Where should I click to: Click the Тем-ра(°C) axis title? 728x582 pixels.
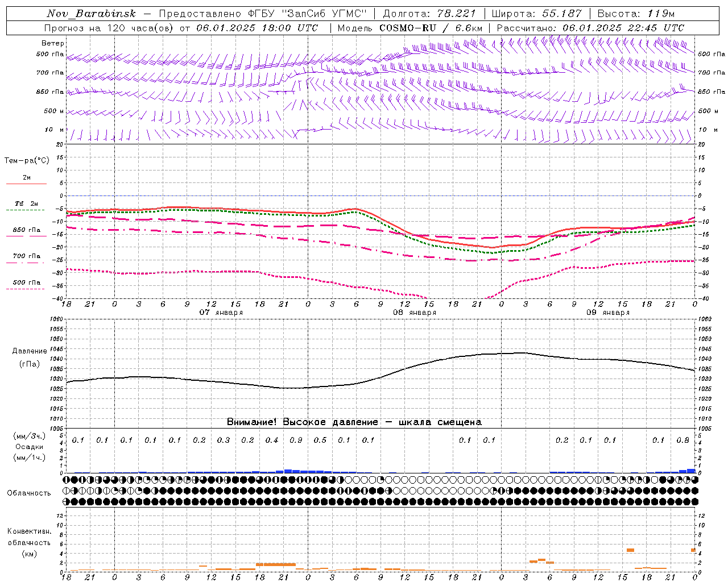tap(27, 161)
